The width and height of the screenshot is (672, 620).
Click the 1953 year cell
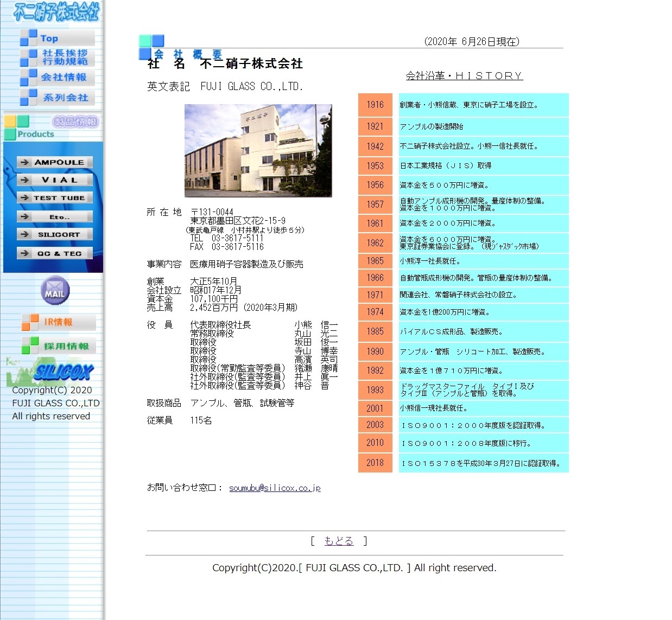375,166
